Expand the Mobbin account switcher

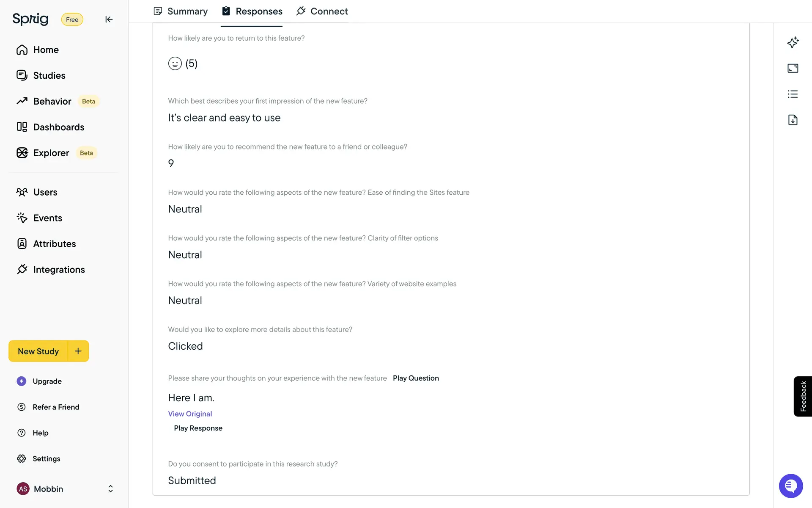click(x=110, y=489)
